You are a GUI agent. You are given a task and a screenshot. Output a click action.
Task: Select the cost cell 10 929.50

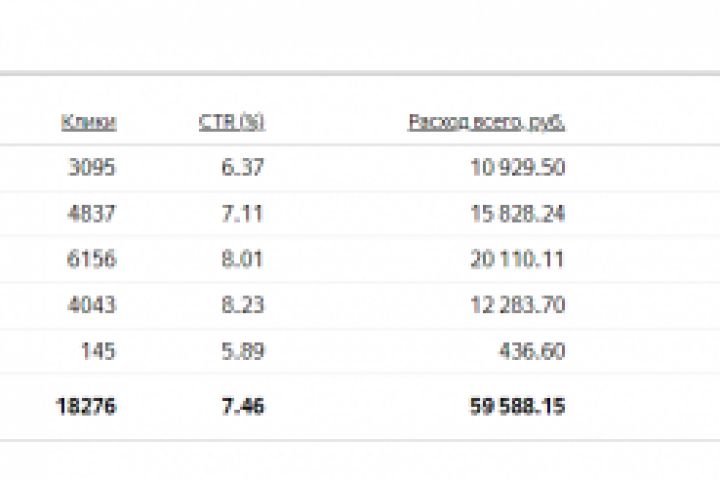pos(517,168)
